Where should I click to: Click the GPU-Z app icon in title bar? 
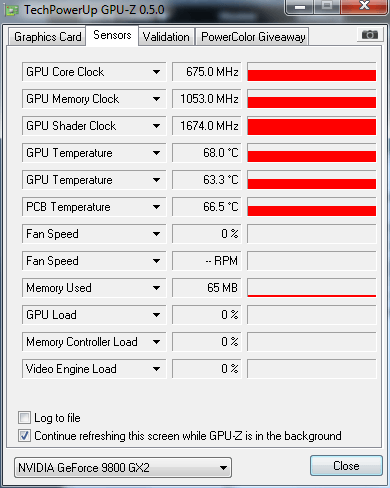click(12, 11)
